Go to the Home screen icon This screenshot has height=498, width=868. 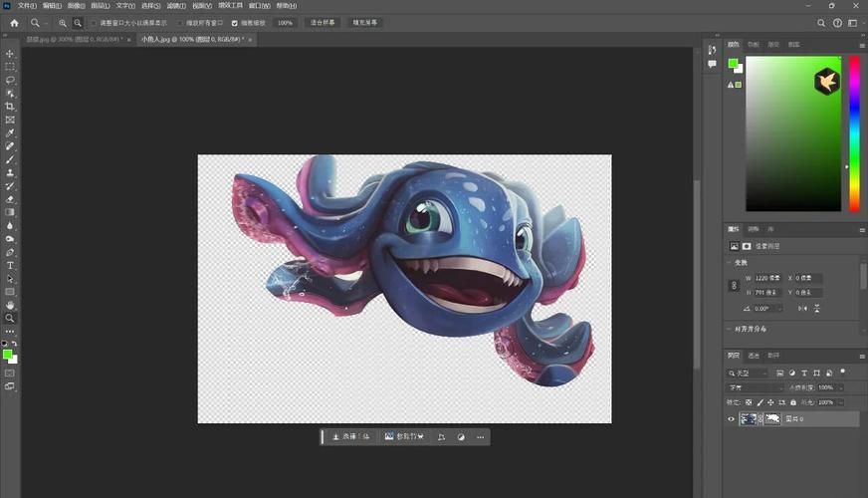(x=14, y=23)
